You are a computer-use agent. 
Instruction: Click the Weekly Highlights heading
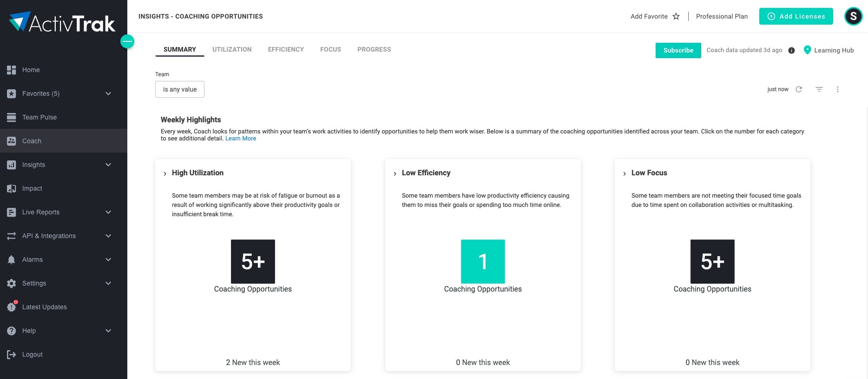point(191,120)
